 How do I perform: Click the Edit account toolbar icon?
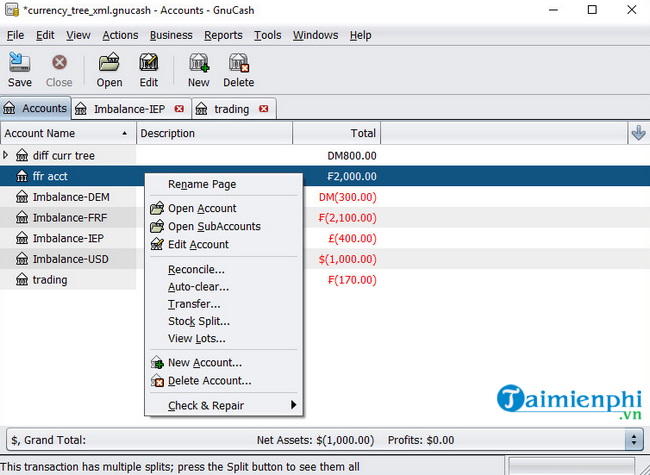tap(148, 63)
